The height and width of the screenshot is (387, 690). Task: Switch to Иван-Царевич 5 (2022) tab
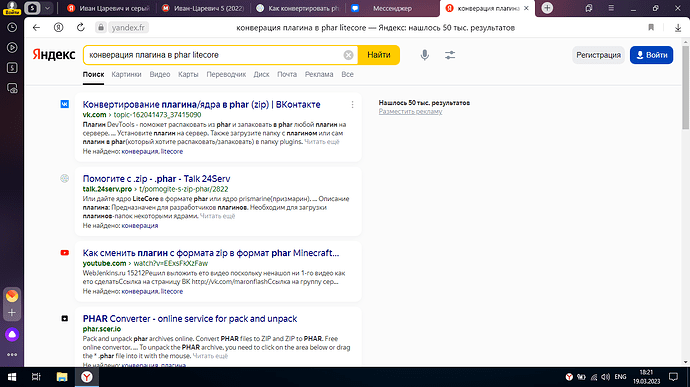[x=203, y=8]
